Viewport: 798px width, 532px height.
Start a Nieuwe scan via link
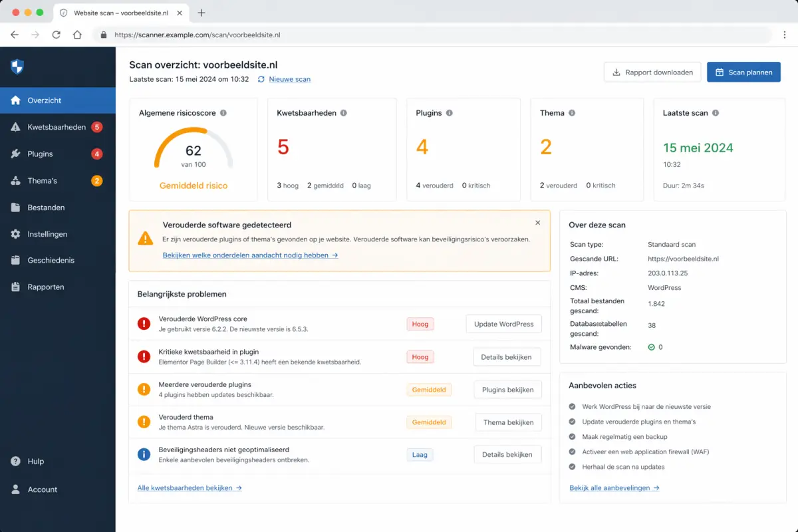[x=289, y=79]
